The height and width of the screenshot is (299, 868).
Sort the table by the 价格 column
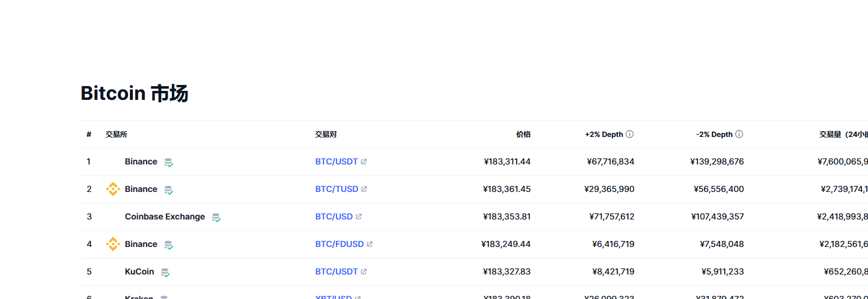[x=523, y=135]
